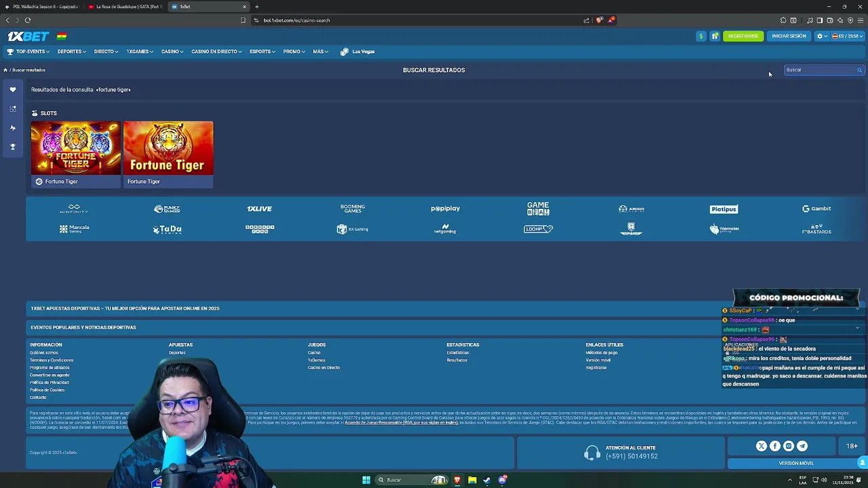Select the Mancala Gaming provider logo

pyautogui.click(x=74, y=229)
